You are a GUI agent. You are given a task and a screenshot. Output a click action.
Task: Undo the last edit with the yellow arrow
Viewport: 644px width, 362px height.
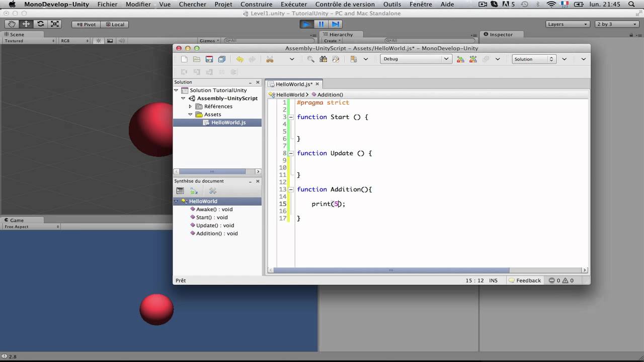239,59
